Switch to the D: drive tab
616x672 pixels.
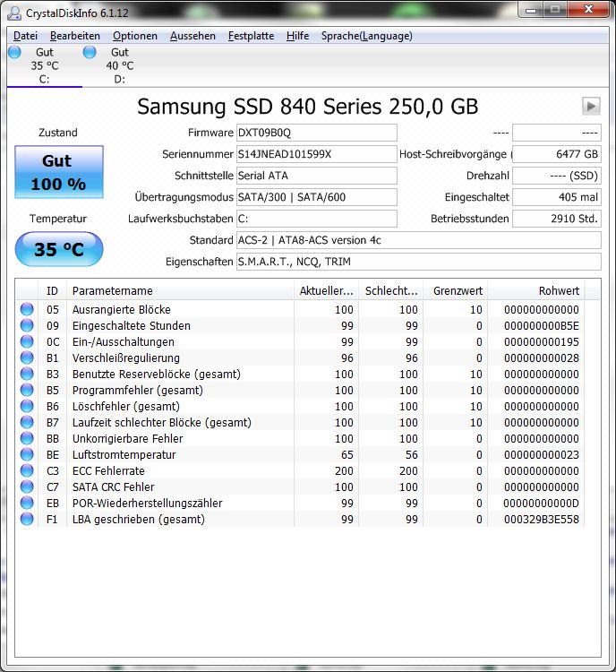coord(119,65)
